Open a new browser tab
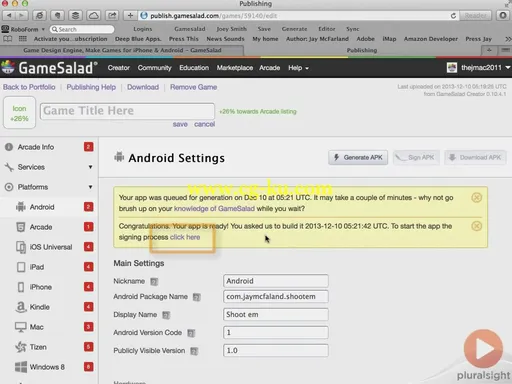 pos(489,50)
